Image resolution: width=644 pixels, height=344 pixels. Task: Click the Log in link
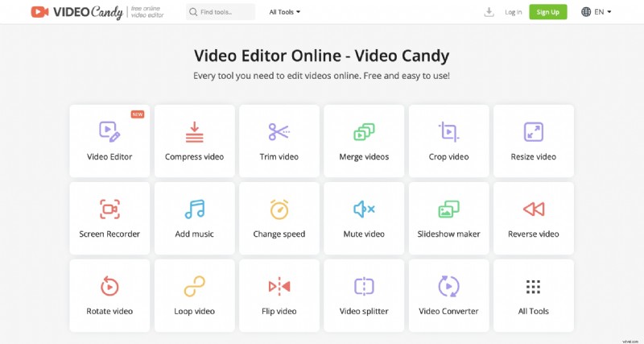click(514, 12)
